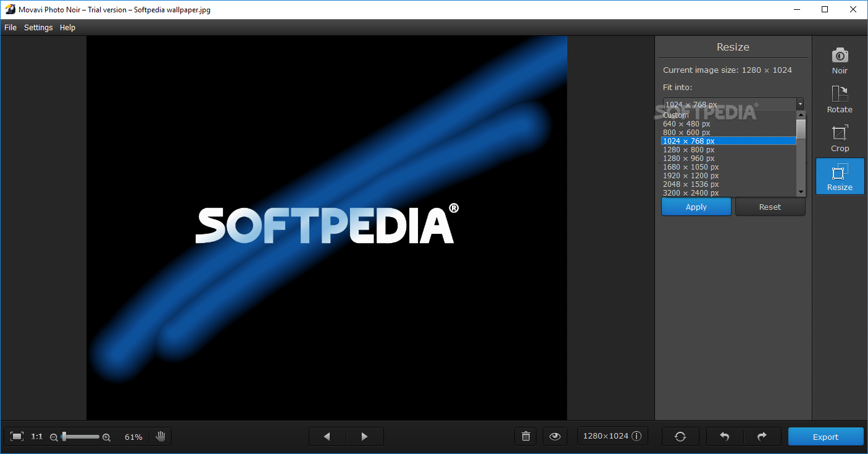Click the zoom in magnifier
868x454 pixels.
click(106, 437)
